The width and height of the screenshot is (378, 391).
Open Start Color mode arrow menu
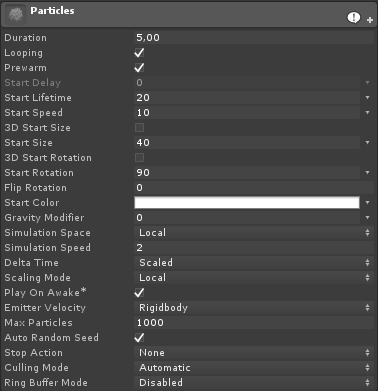point(367,203)
